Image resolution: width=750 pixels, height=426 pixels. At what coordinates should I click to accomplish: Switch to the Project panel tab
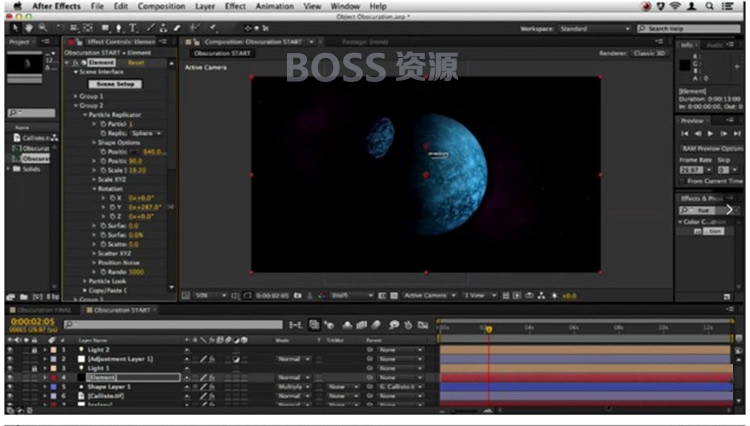coord(19,42)
